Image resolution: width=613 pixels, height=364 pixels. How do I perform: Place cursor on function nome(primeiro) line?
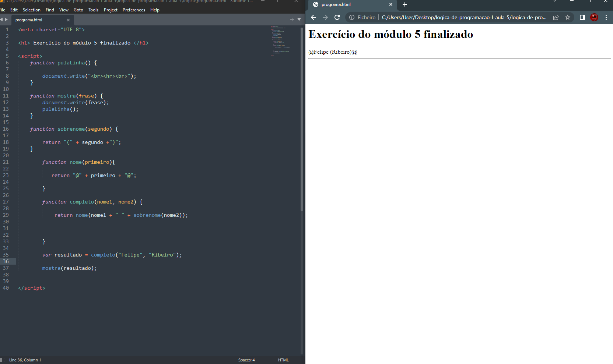[78, 162]
